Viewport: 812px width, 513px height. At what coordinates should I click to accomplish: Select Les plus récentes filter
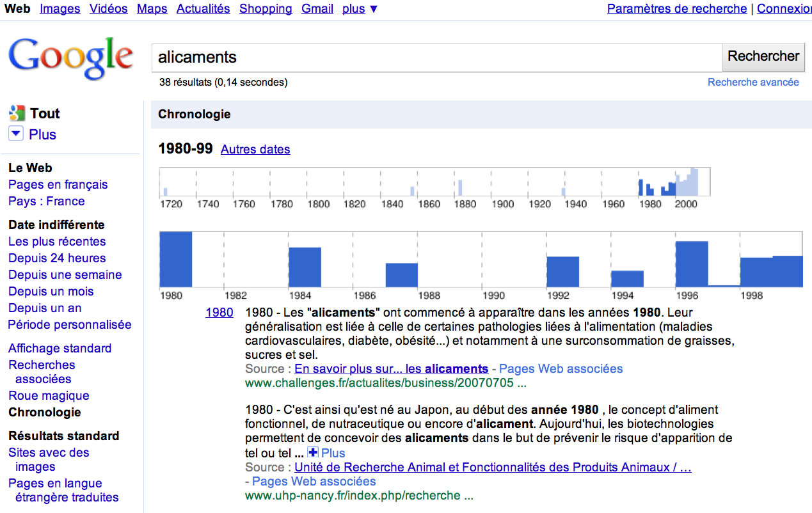click(x=57, y=242)
